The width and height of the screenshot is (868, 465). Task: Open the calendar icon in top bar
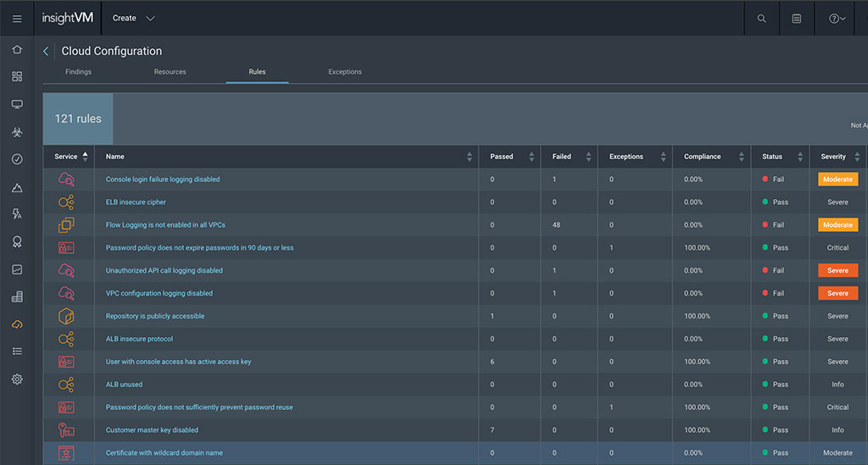tap(797, 19)
